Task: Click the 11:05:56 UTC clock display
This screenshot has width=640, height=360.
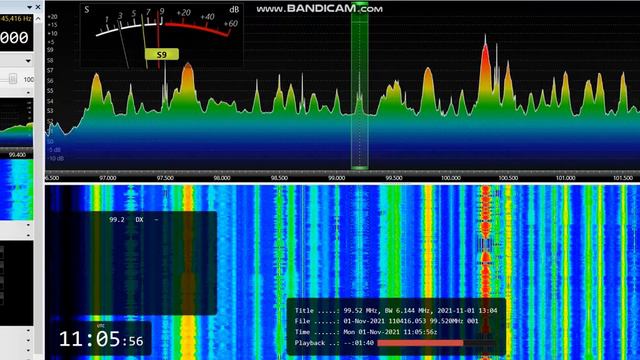Action: (101, 339)
